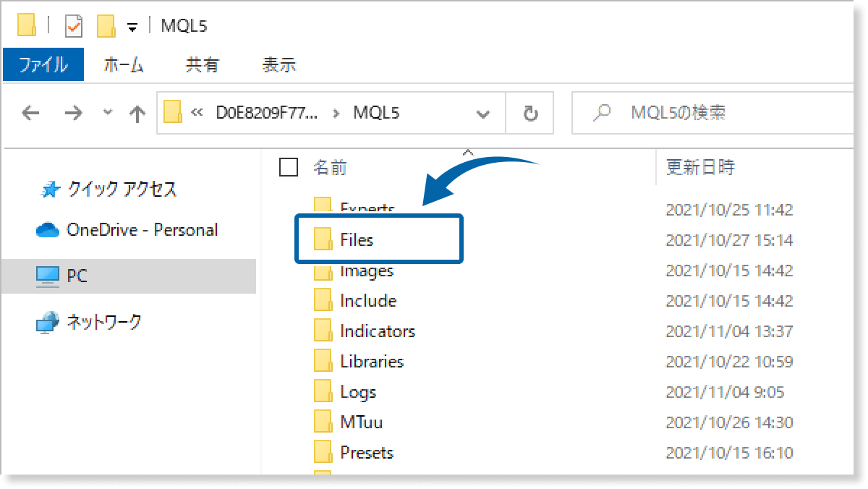Switch to the ホーム (Home) ribbon tab

(124, 65)
